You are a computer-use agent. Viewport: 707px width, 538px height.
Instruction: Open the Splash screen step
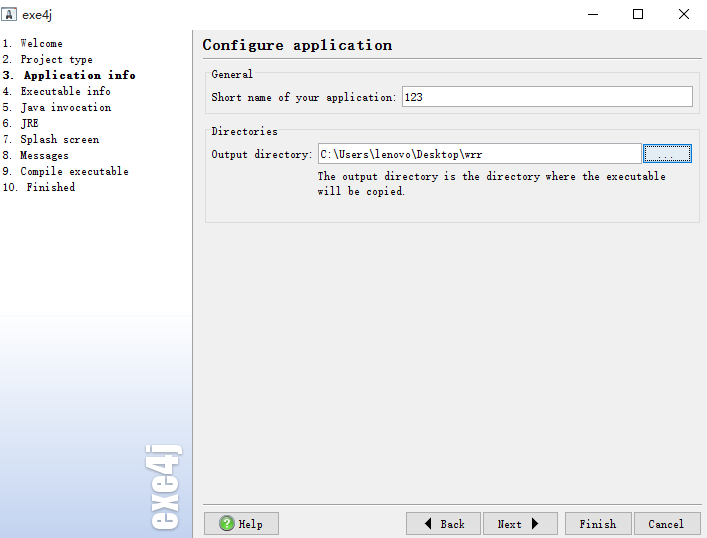(x=50, y=139)
